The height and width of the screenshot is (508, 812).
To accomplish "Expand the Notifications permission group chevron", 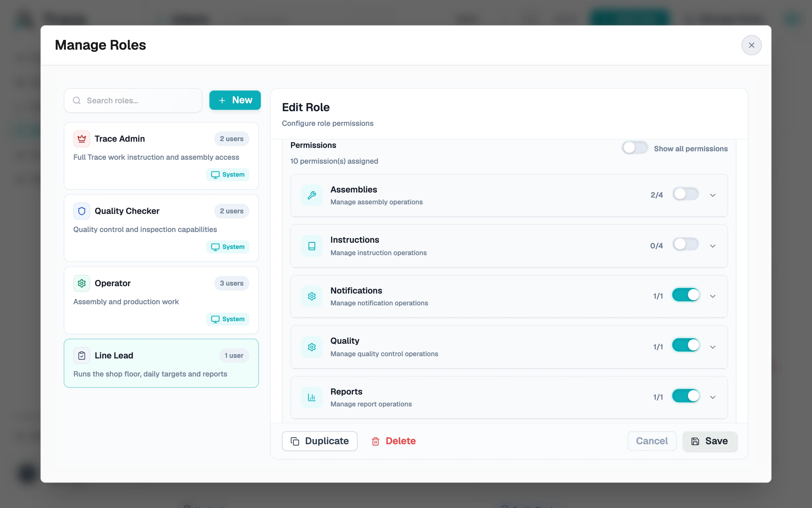I will tap(713, 296).
